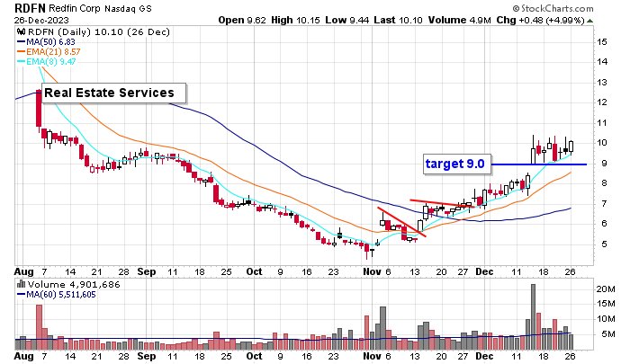
Task: Click the EMA(8) 9.47 legend entry
Action: coord(46,62)
